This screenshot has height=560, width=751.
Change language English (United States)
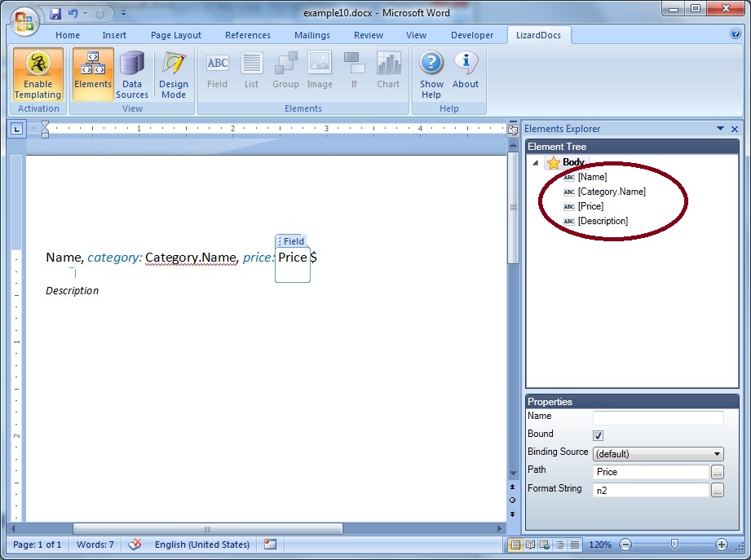click(x=201, y=545)
